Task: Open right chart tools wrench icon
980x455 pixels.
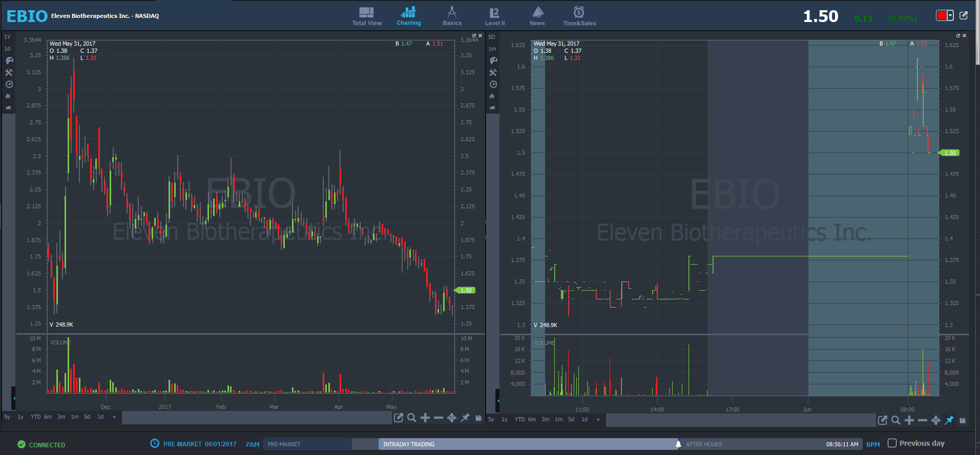Action: click(x=493, y=72)
